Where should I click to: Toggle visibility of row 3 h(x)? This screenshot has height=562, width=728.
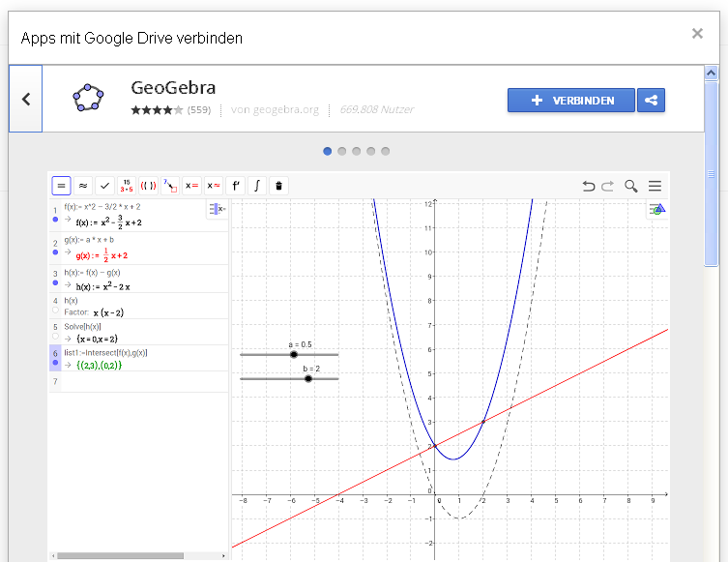(x=55, y=282)
